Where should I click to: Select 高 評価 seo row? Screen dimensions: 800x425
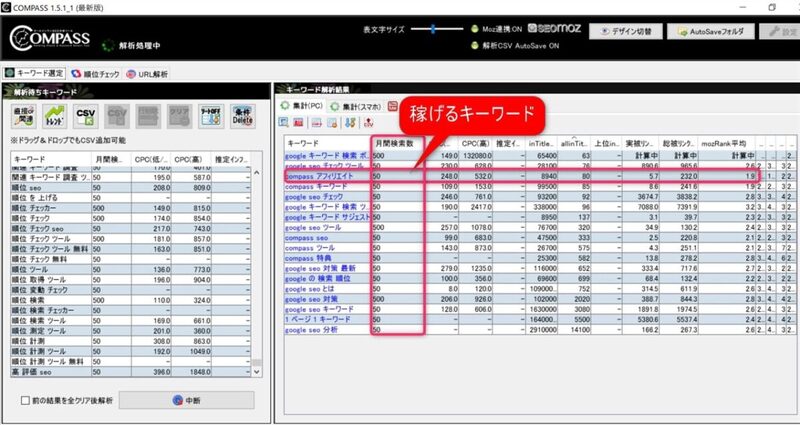point(131,372)
